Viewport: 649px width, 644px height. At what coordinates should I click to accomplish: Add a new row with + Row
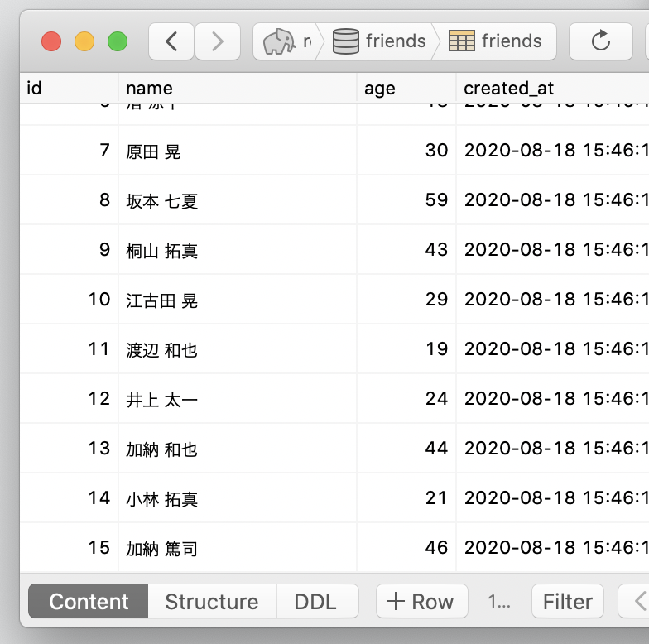pos(422,601)
